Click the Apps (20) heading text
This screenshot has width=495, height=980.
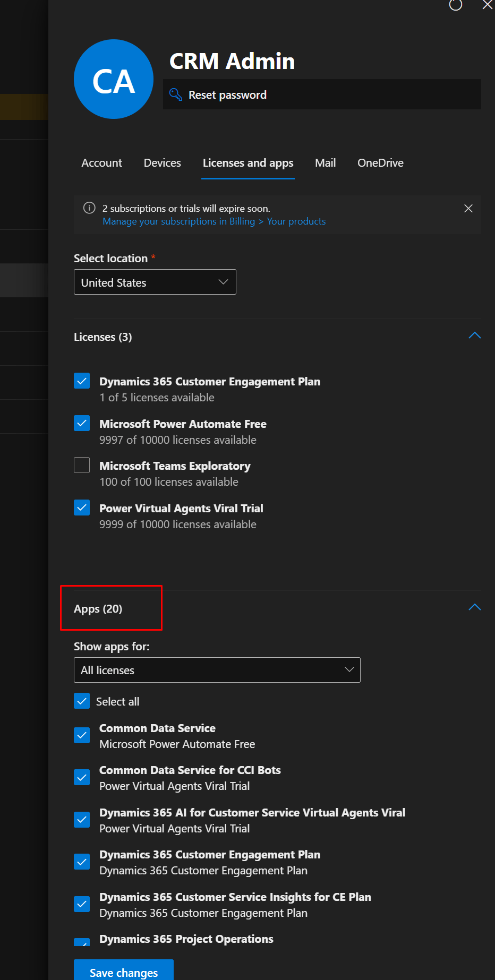click(98, 609)
